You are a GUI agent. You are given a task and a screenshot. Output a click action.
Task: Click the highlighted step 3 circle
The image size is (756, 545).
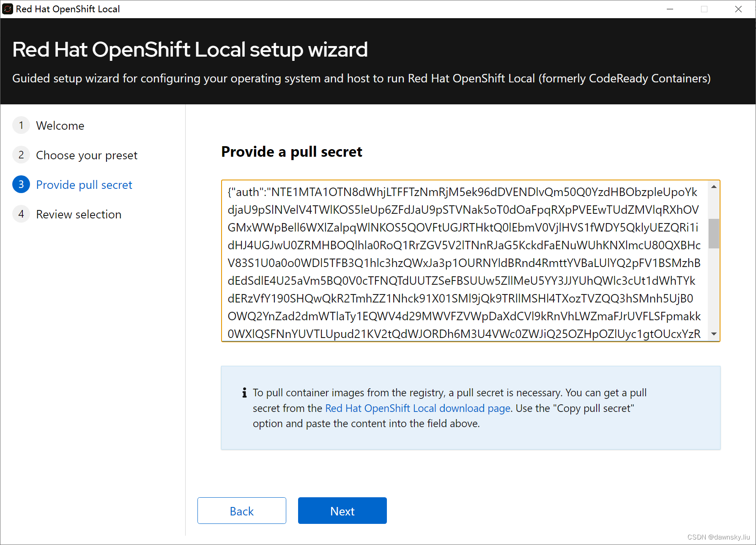click(x=21, y=184)
